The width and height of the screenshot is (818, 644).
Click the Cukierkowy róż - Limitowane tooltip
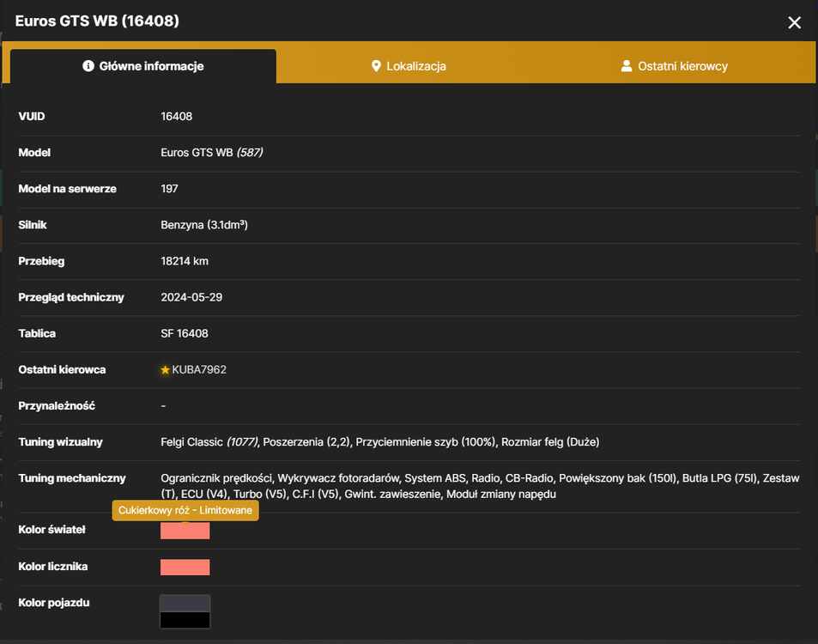[185, 510]
